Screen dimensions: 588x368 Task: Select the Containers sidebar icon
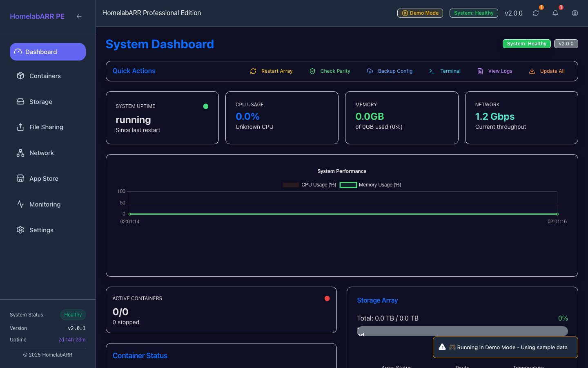(x=20, y=76)
